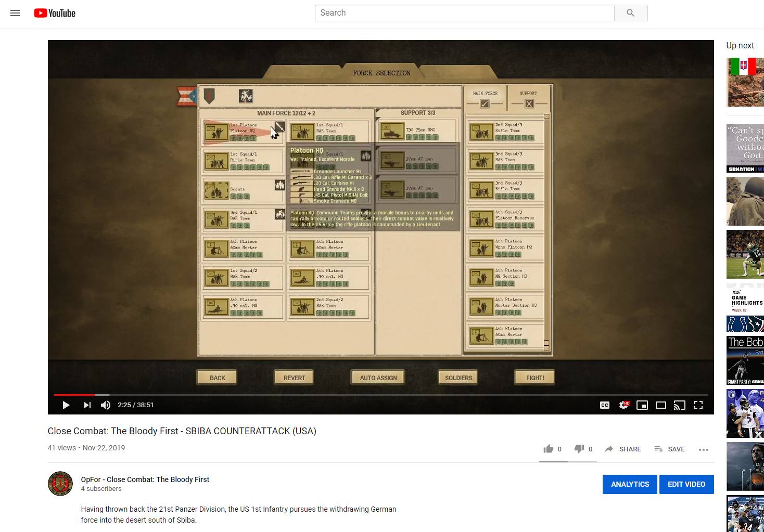This screenshot has height=532, width=764.
Task: Select the 1st Platoon Platoon HQ unit icon
Action: click(217, 132)
